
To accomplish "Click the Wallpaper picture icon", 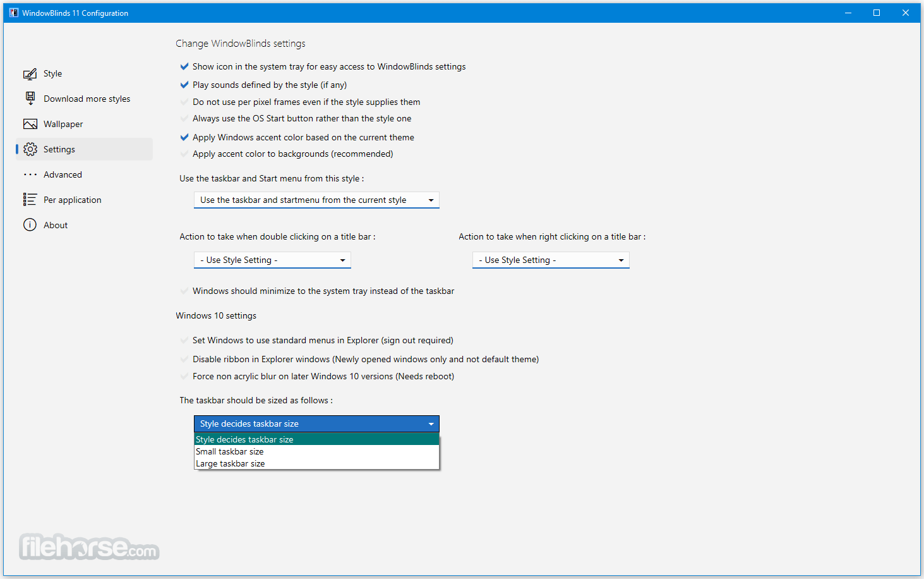I will [30, 124].
